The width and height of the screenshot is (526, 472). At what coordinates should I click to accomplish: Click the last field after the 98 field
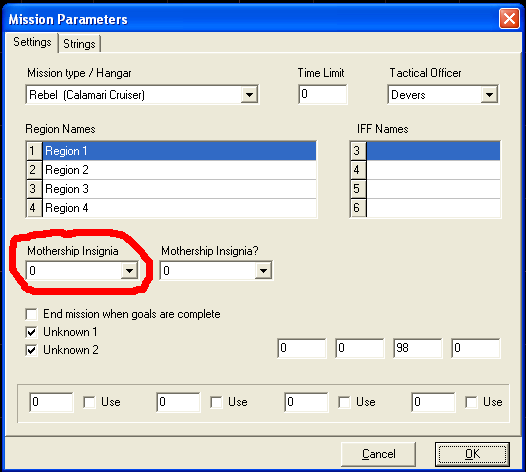(x=476, y=348)
